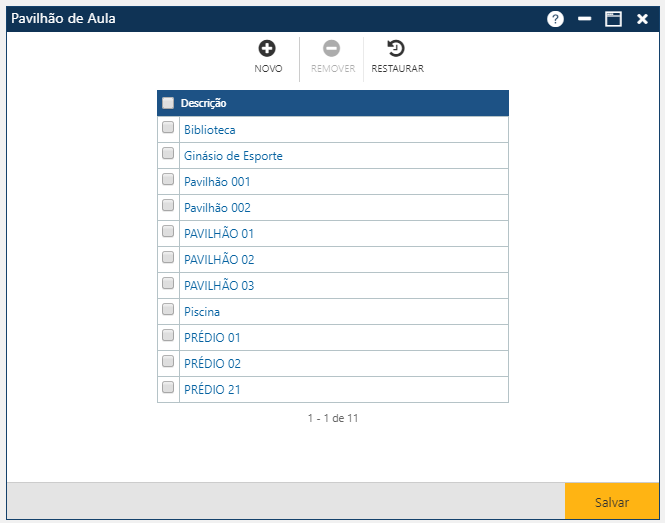Image resolution: width=665 pixels, height=523 pixels.
Task: Maximize the Pavilhão de Aula window
Action: (613, 19)
